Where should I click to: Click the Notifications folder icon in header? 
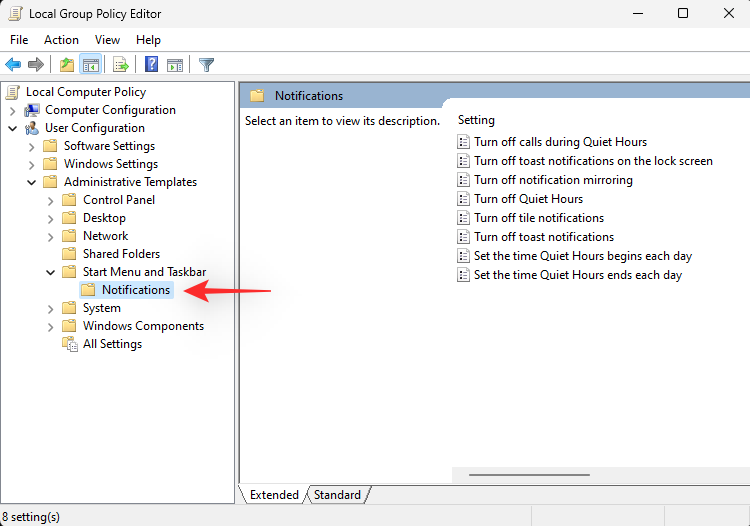[257, 96]
